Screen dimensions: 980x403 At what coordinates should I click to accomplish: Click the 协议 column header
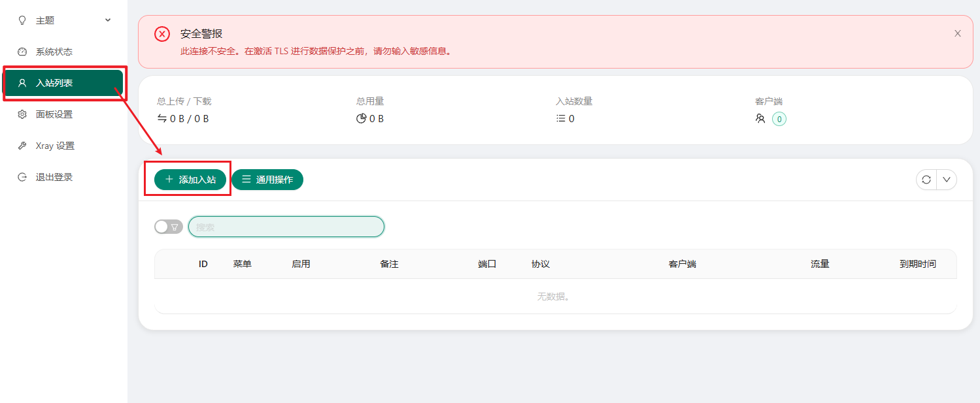(541, 264)
